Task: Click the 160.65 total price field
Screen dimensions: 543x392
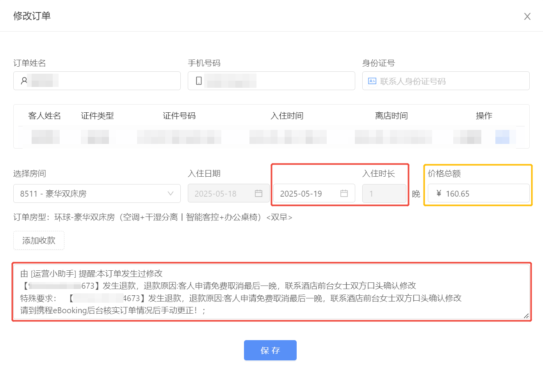Action: tap(479, 193)
